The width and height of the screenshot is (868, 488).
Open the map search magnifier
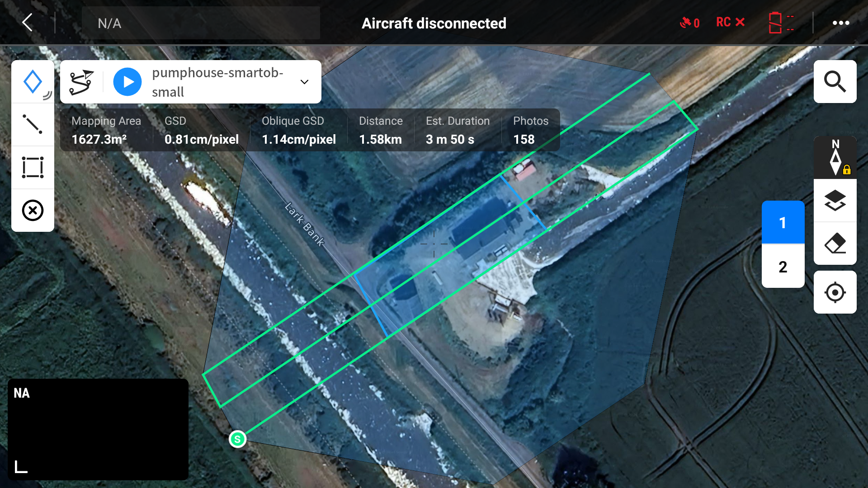pyautogui.click(x=835, y=82)
